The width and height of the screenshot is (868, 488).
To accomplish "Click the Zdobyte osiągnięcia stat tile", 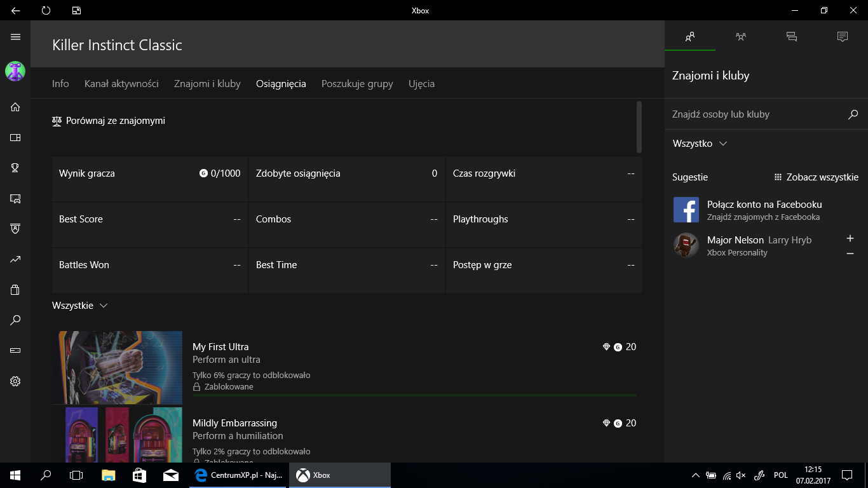I will (347, 179).
